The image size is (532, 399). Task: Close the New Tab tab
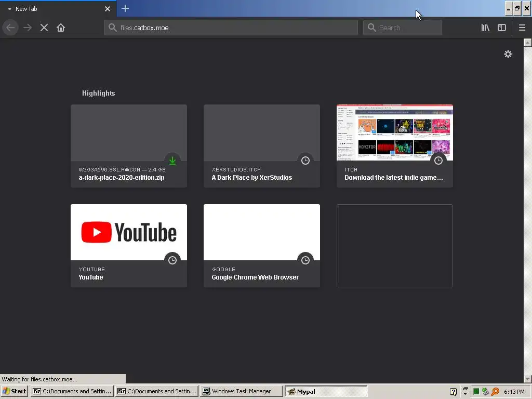(x=108, y=9)
